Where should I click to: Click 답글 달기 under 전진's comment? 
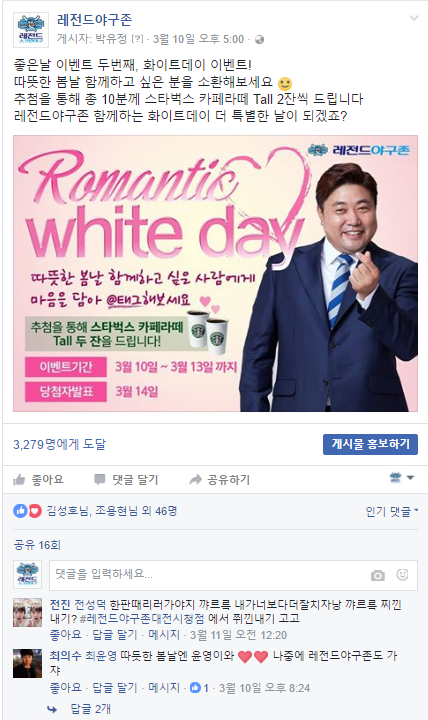pyautogui.click(x=115, y=635)
